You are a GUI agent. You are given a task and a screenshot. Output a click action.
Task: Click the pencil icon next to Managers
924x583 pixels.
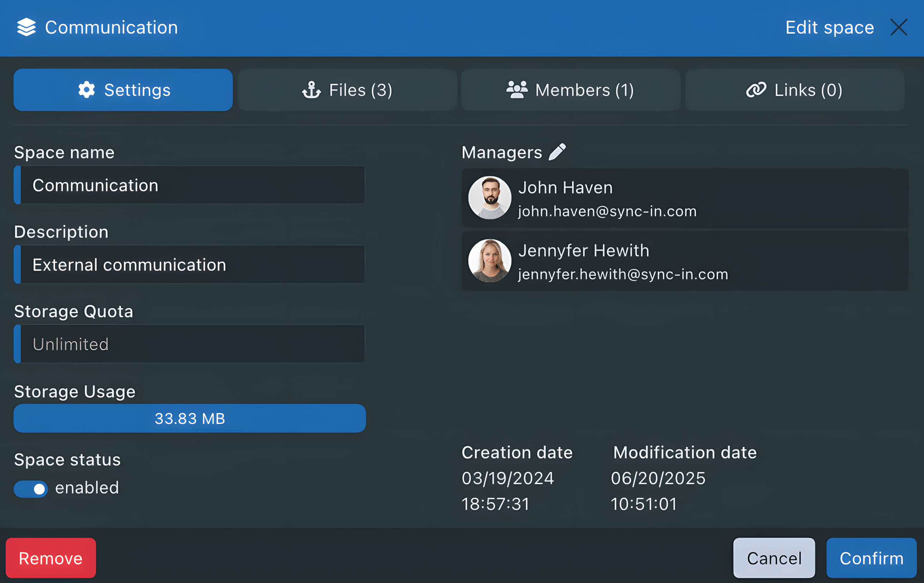pyautogui.click(x=557, y=152)
